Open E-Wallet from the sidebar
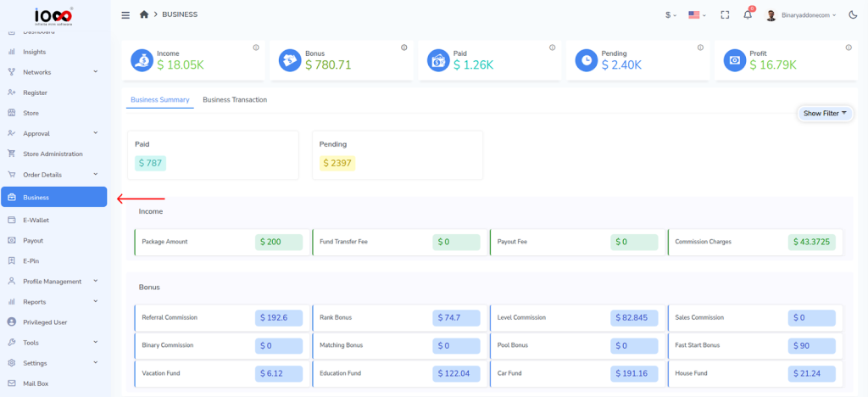Image resolution: width=868 pixels, height=397 pixels. 36,220
